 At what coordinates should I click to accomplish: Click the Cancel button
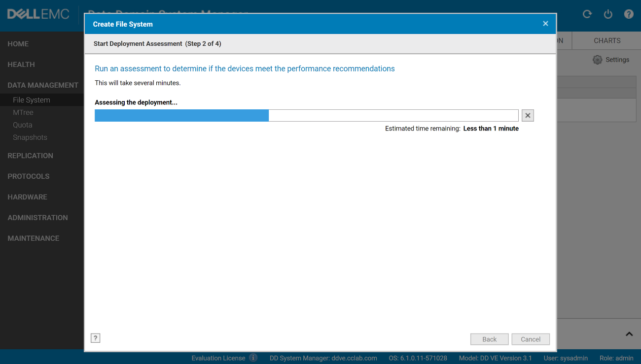(531, 339)
